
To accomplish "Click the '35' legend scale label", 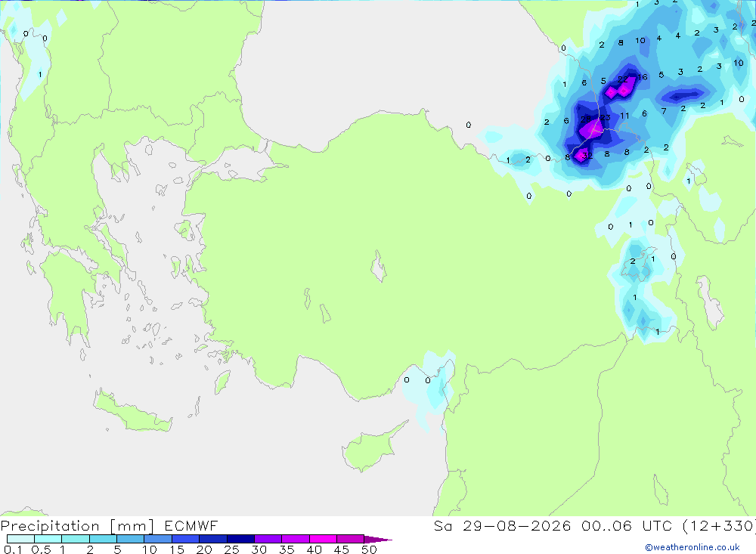I will point(287,549).
